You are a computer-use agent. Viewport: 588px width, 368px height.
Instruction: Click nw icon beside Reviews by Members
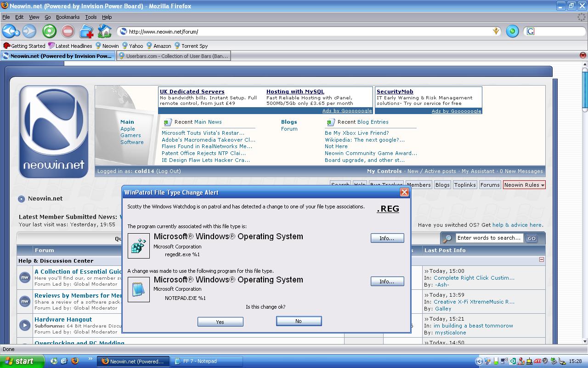[25, 301]
